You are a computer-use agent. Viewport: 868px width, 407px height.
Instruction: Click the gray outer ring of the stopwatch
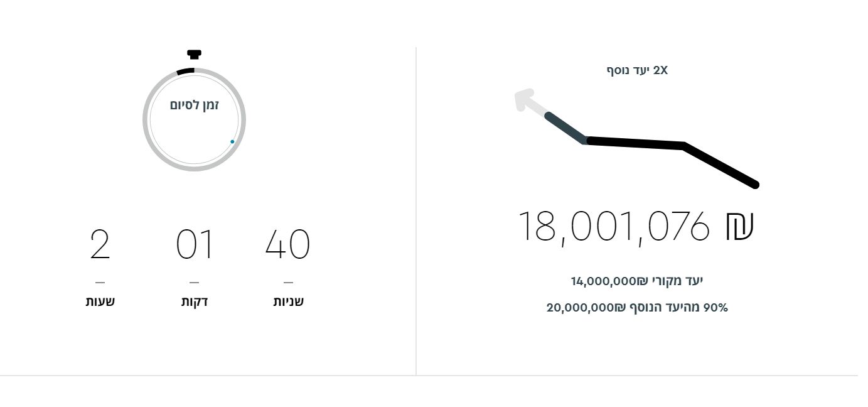point(146,119)
